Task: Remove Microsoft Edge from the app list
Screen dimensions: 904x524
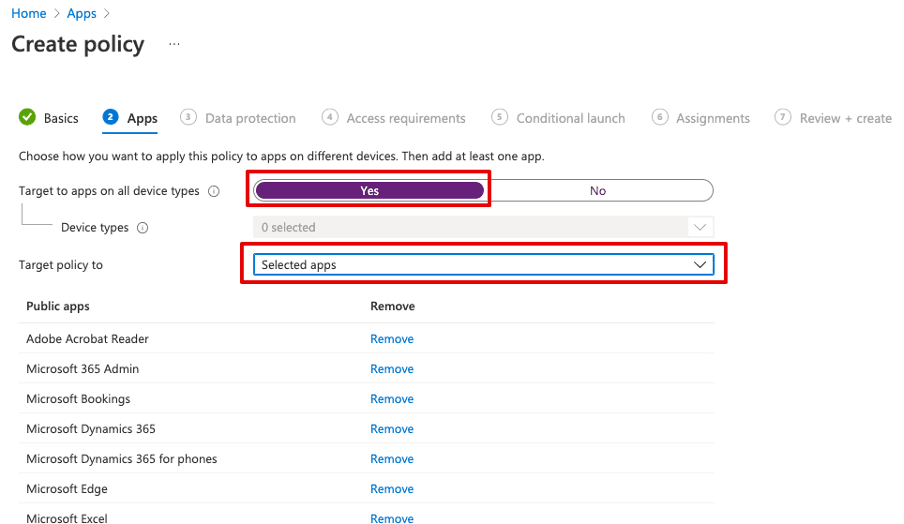Action: coord(392,489)
